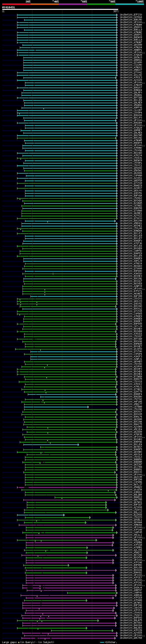Screen dimensions: 146x644
Task: Select hit label UniRef100_B4G264
Action: point(131,625)
